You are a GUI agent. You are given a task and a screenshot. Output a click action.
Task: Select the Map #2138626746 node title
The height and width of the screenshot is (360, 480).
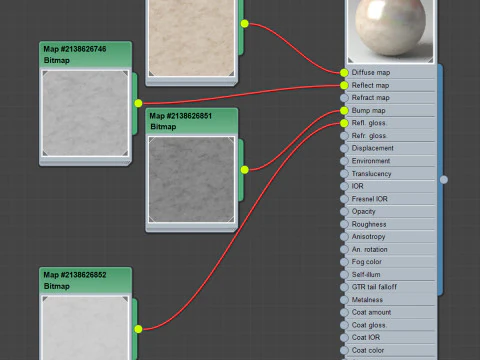[x=75, y=49]
